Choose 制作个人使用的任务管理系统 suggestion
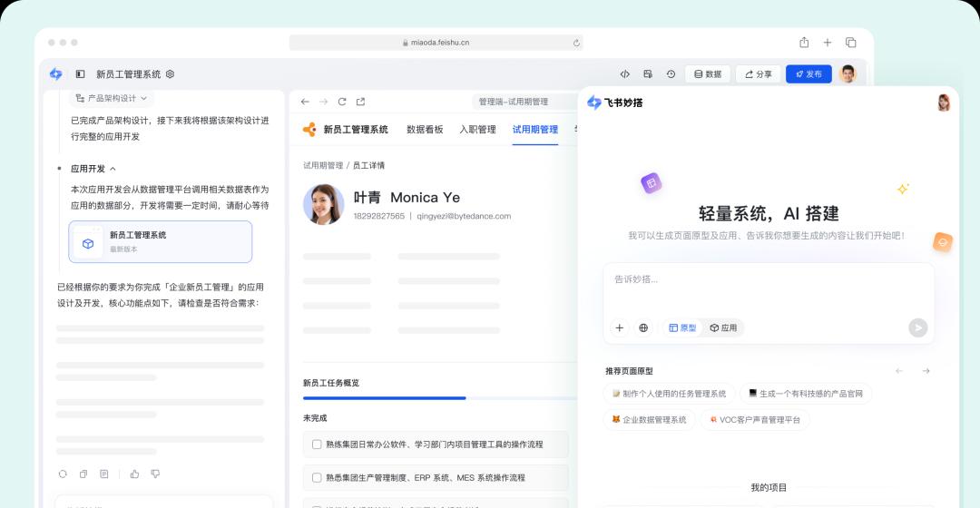Image resolution: width=980 pixels, height=508 pixels. (x=669, y=394)
